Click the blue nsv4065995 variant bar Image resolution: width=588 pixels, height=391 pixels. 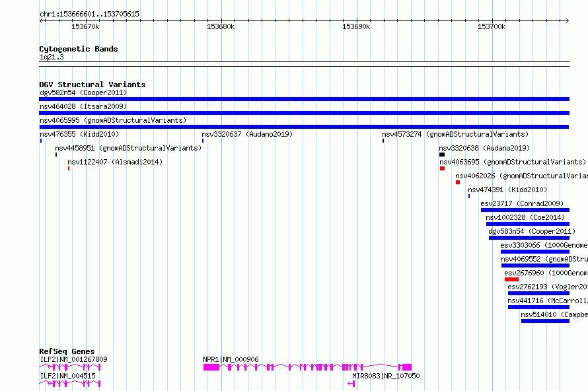[304, 127]
